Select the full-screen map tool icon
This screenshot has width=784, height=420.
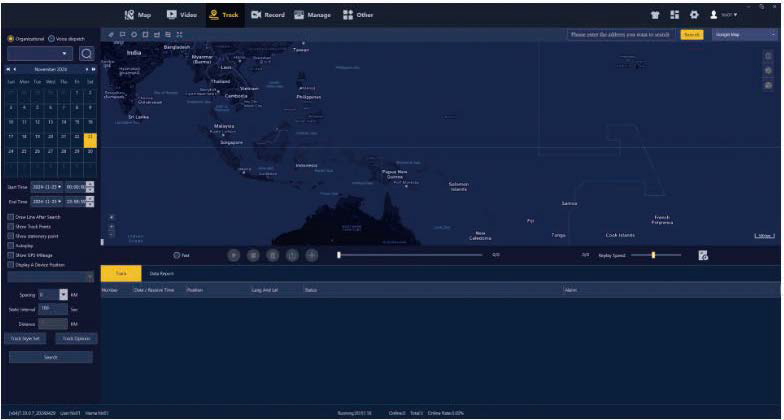pos(179,34)
